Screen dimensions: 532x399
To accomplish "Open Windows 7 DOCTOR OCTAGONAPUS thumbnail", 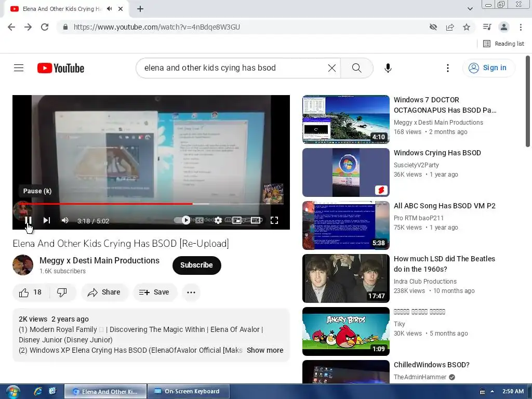I will (x=345, y=119).
